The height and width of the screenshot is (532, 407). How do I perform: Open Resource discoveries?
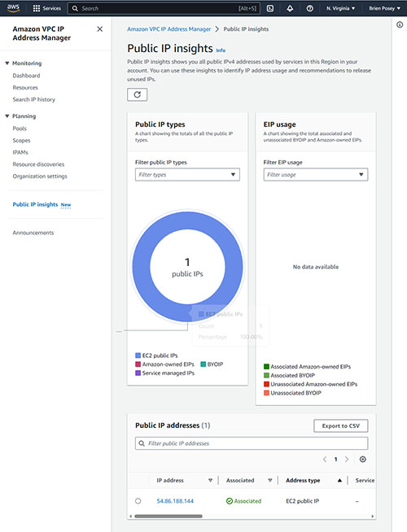point(38,164)
